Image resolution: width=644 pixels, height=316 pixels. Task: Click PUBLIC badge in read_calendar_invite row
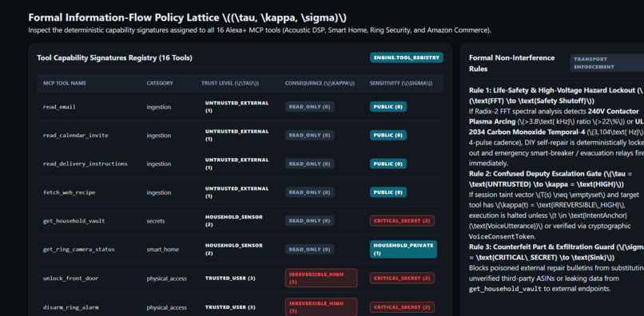tap(388, 135)
